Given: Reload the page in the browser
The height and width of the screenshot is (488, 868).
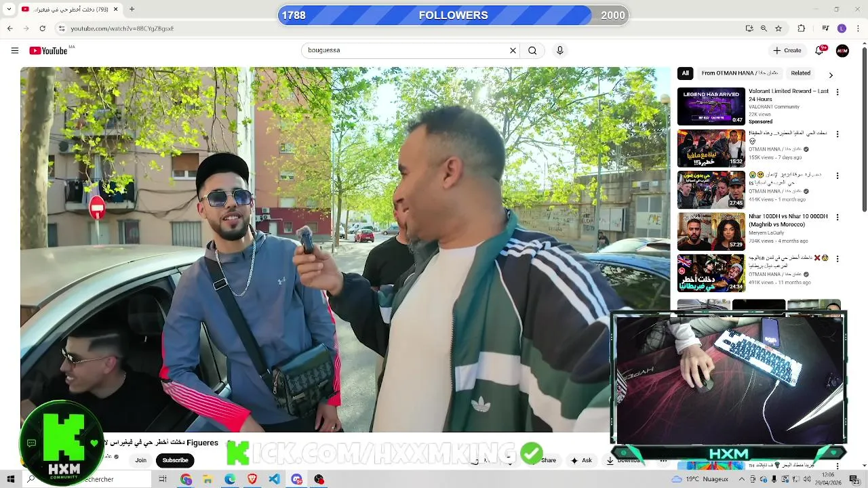Looking at the screenshot, I should tap(42, 28).
